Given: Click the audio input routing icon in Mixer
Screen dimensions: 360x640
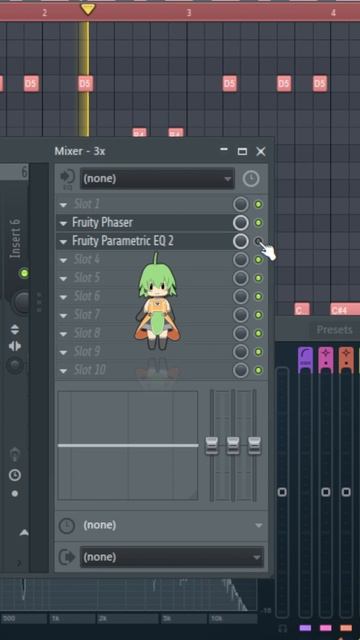Looking at the screenshot, I should coord(67,178).
